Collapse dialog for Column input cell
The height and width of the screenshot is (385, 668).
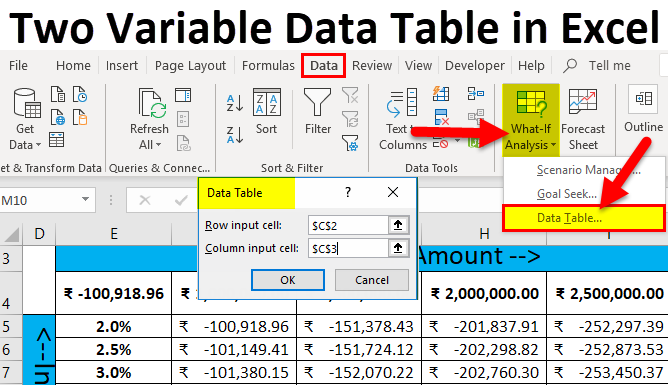(x=398, y=248)
